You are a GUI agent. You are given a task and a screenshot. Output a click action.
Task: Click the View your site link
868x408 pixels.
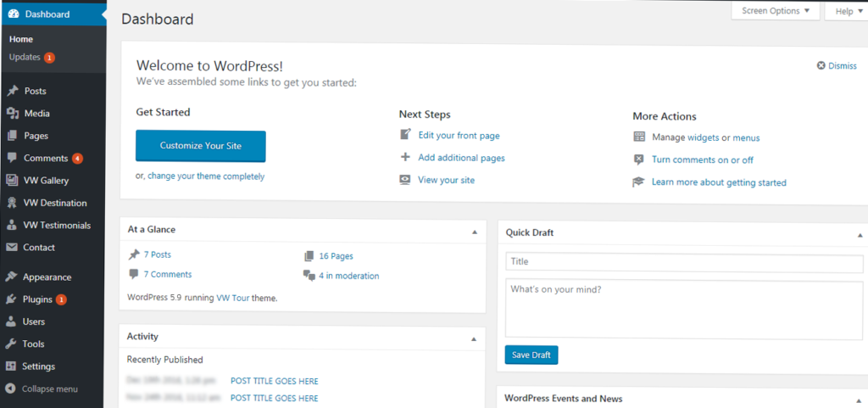[x=446, y=180]
